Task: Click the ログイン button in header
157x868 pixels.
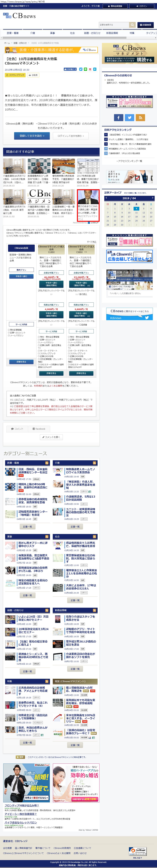Action: pos(141,6)
